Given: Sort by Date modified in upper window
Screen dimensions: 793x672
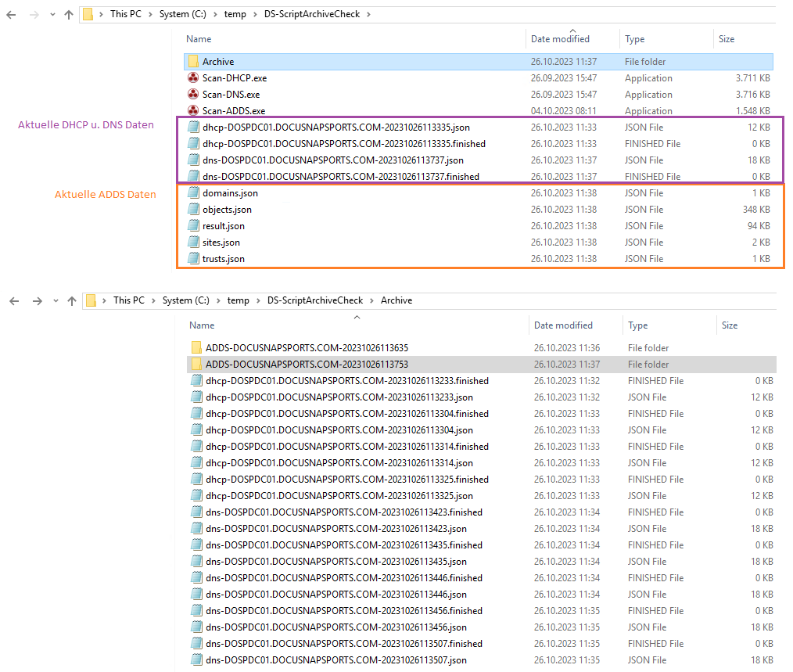Looking at the screenshot, I should point(561,39).
